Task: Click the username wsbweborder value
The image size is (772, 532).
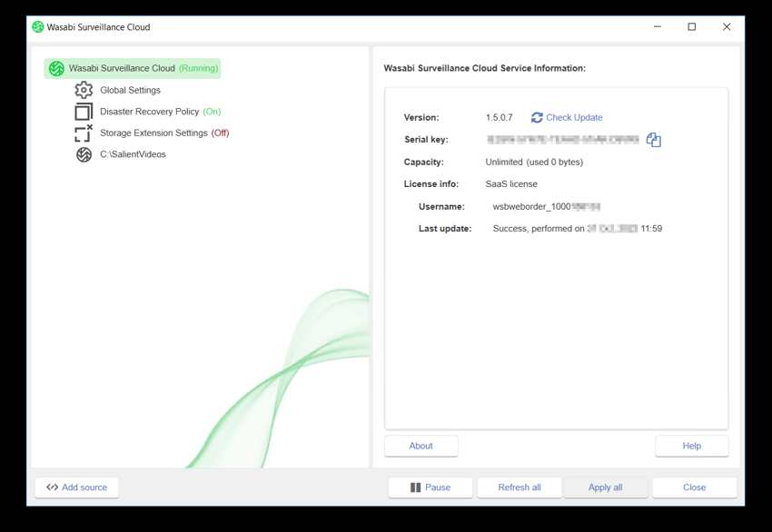Action: pyautogui.click(x=547, y=207)
